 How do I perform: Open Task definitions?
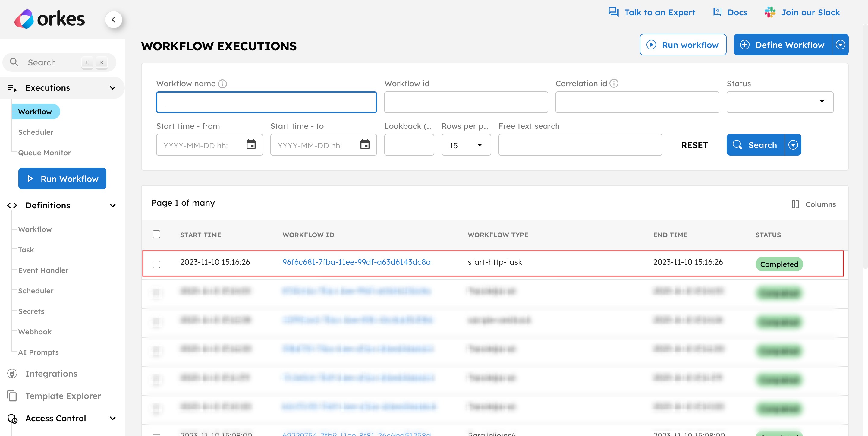click(26, 250)
